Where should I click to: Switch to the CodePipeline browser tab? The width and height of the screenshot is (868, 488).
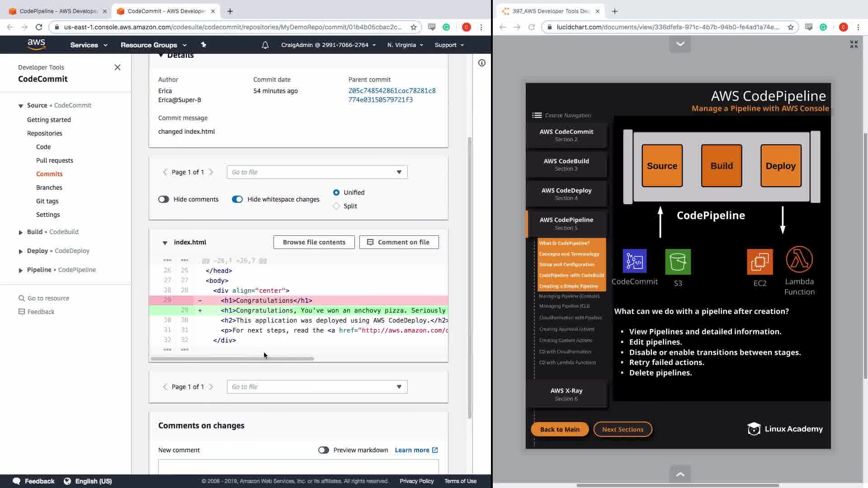coord(54,11)
